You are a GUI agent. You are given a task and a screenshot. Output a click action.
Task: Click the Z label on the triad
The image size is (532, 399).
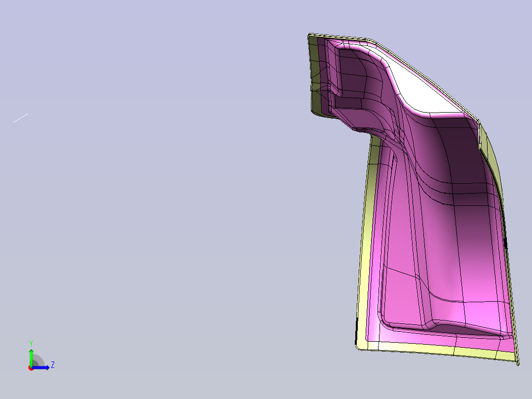[x=53, y=365]
